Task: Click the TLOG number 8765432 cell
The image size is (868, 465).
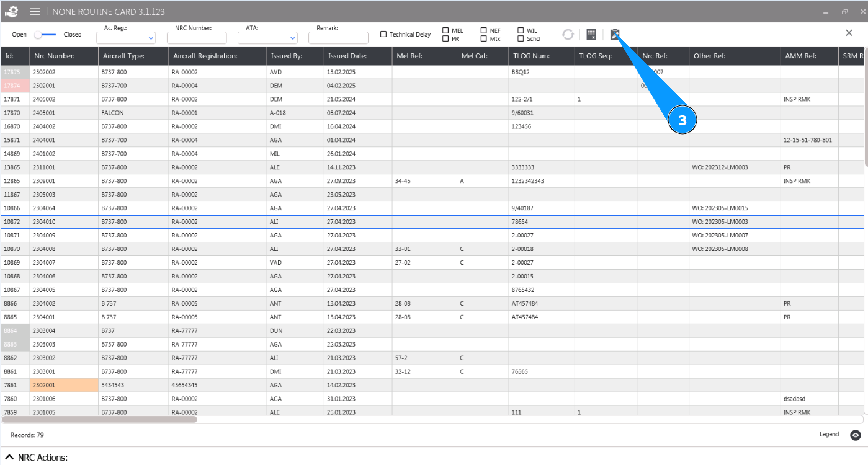Action: pos(542,290)
